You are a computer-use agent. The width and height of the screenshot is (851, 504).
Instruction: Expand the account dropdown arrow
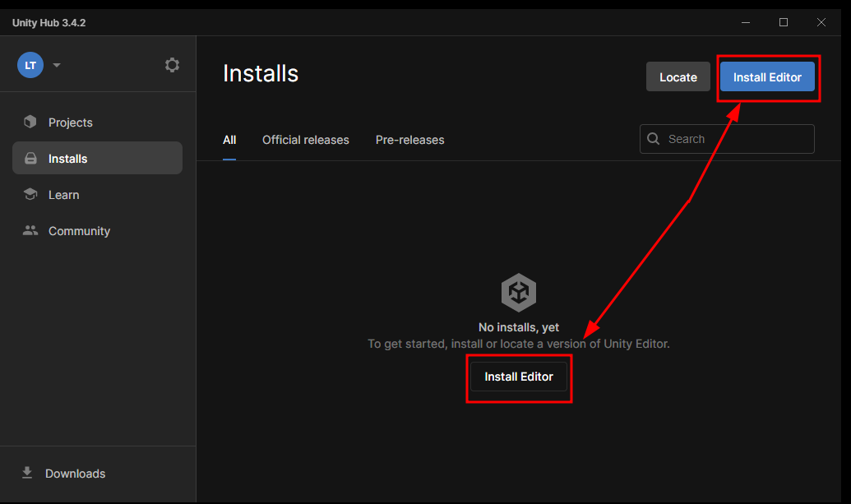tap(57, 65)
